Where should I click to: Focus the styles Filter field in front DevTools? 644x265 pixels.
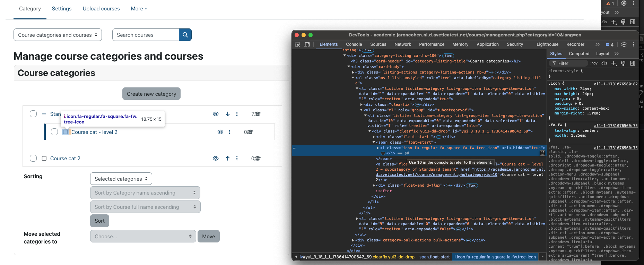tap(568, 63)
